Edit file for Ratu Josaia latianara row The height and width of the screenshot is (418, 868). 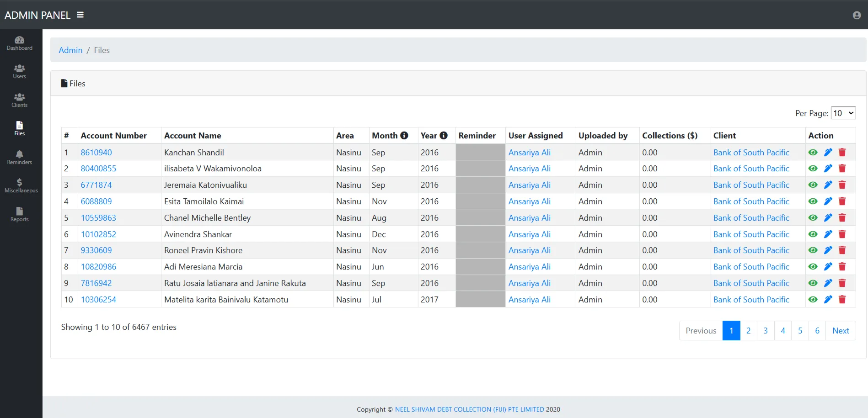click(x=828, y=283)
